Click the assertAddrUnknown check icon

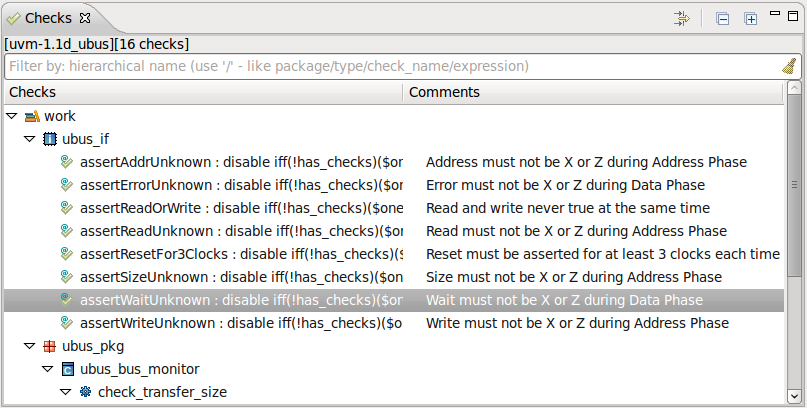(x=67, y=162)
